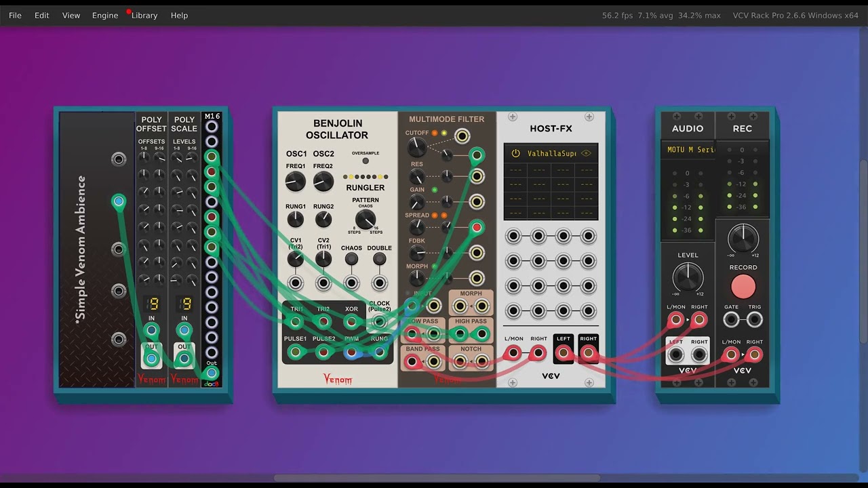This screenshot has width=868, height=488.
Task: Open the Help menu
Action: tap(180, 15)
